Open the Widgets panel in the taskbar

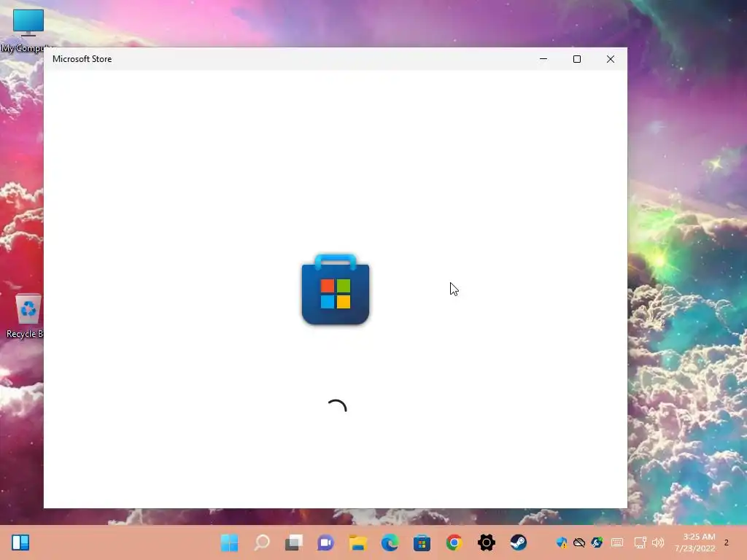pyautogui.click(x=20, y=542)
